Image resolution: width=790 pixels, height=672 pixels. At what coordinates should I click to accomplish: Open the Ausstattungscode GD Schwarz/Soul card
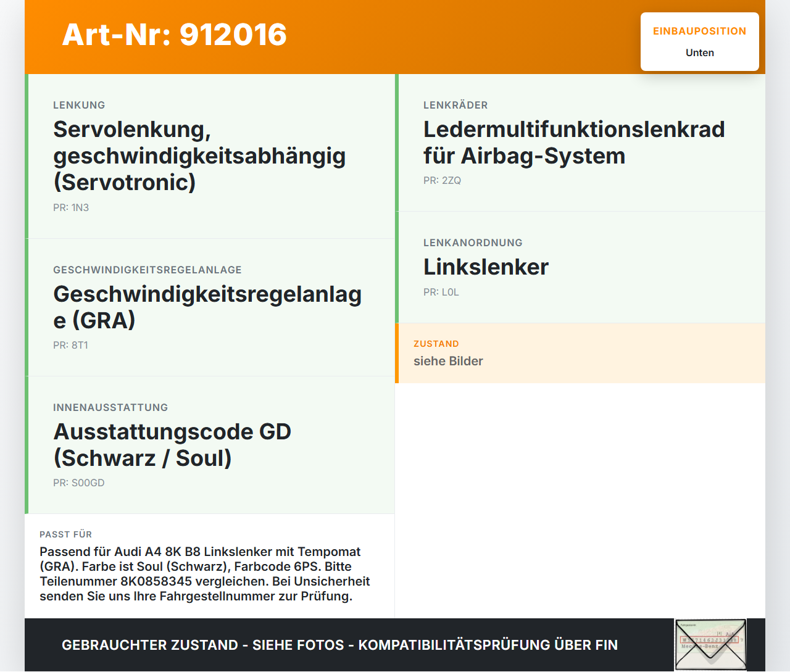click(x=210, y=445)
